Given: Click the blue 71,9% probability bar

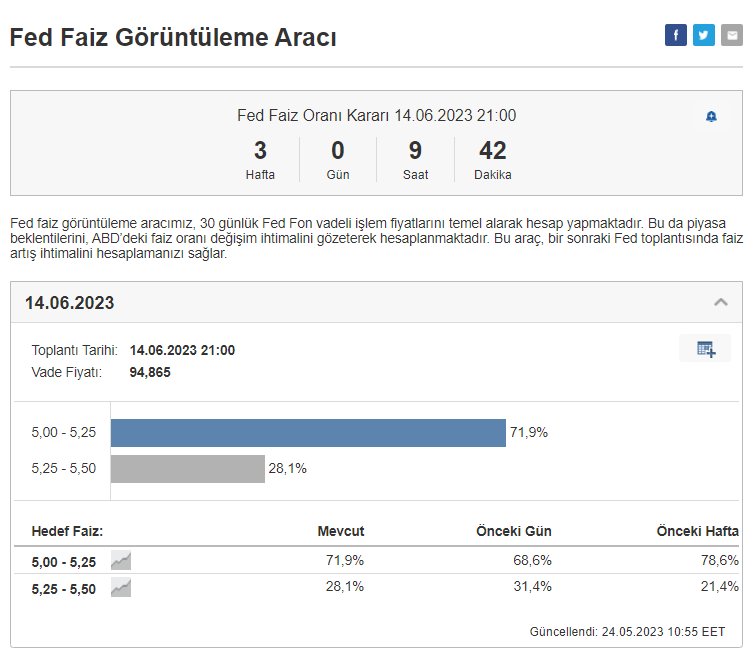Looking at the screenshot, I should pyautogui.click(x=308, y=433).
